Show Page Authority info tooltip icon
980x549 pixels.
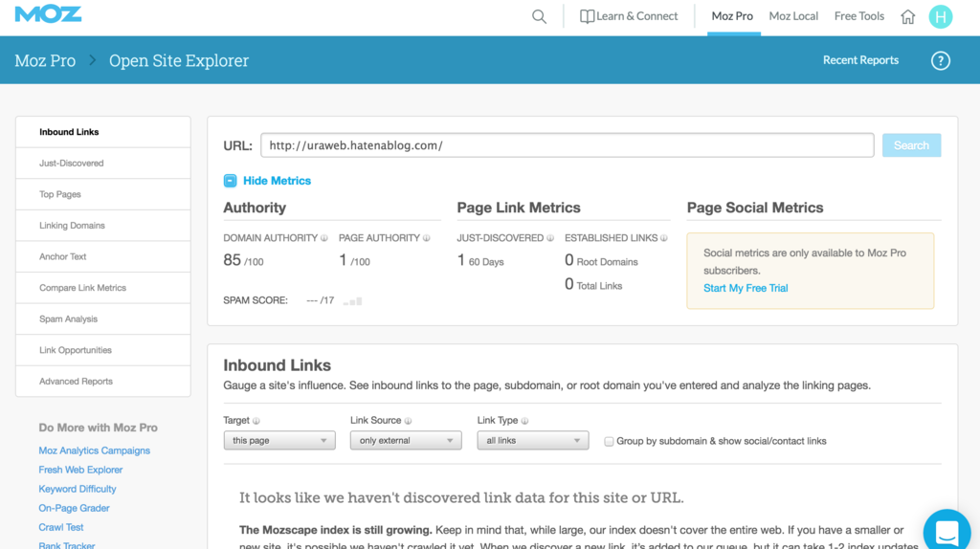click(426, 238)
